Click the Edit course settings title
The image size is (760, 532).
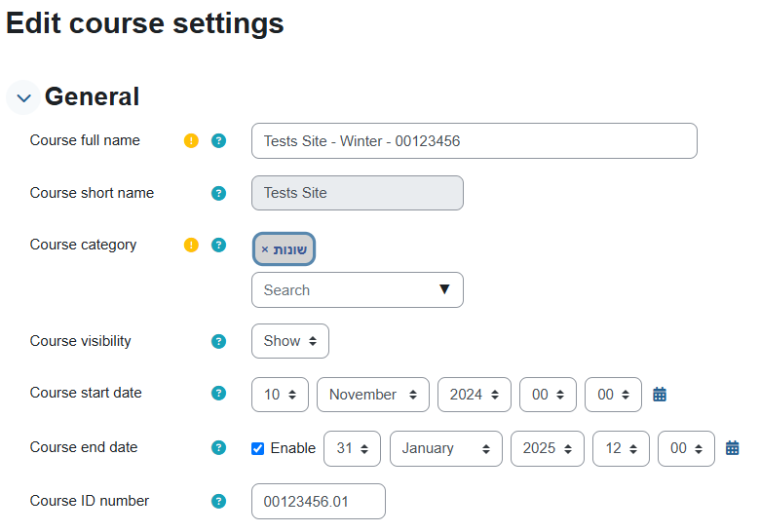[x=145, y=23]
